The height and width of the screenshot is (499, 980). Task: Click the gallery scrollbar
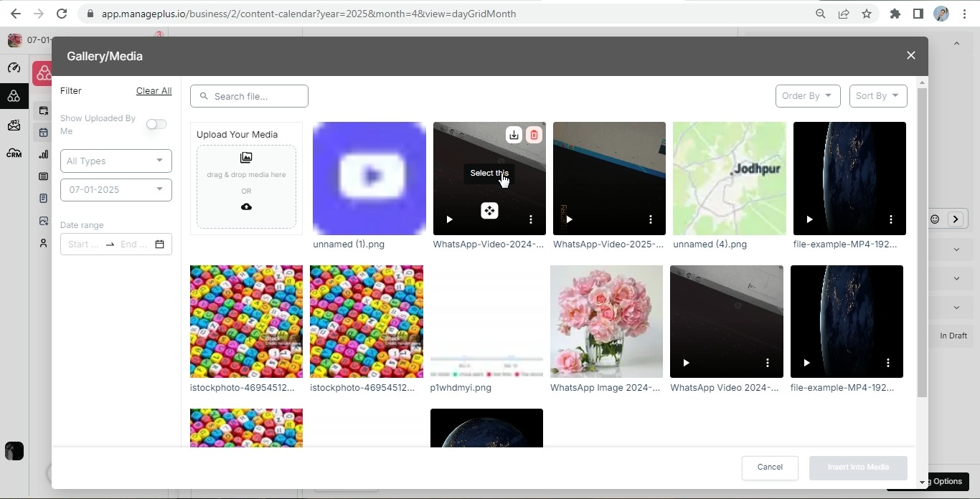[x=922, y=242]
